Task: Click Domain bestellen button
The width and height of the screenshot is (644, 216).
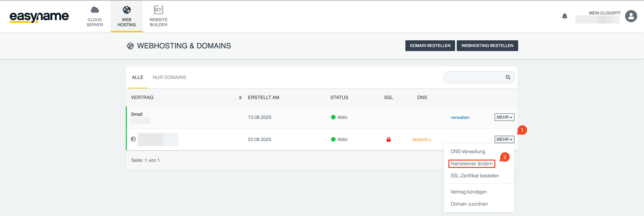Action: [x=430, y=46]
